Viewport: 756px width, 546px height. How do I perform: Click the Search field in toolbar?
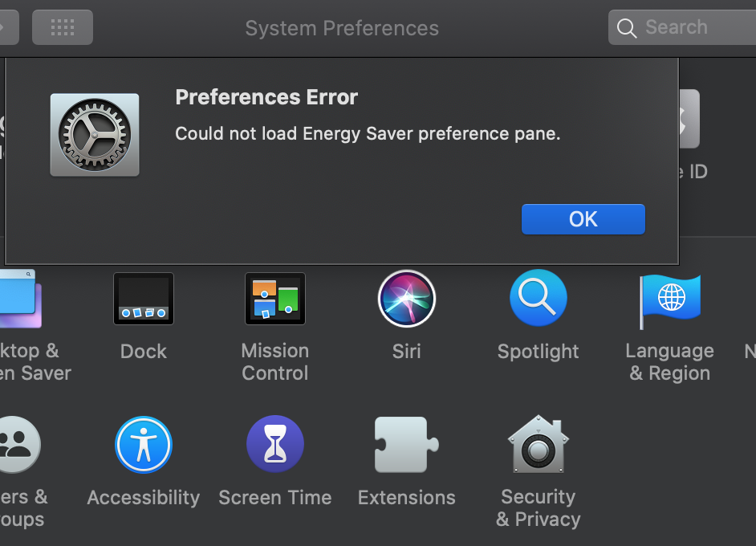tap(681, 27)
